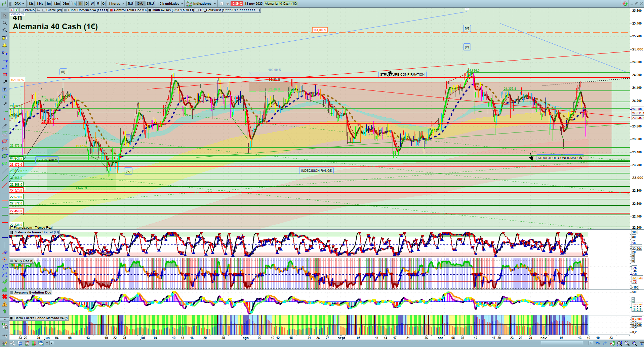This screenshot has height=347, width=644.
Task: Select the magnifier zoom tool in left sidebar
Action: [4, 23]
